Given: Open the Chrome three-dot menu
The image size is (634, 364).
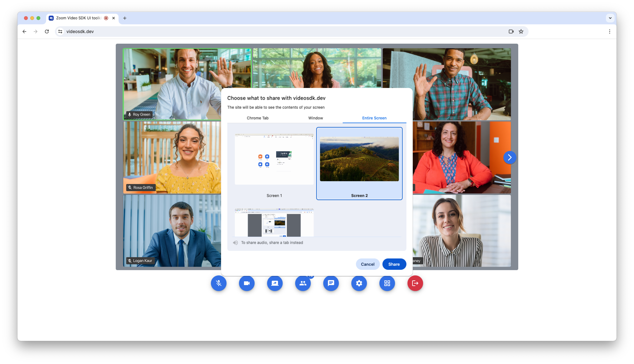Looking at the screenshot, I should pyautogui.click(x=610, y=32).
